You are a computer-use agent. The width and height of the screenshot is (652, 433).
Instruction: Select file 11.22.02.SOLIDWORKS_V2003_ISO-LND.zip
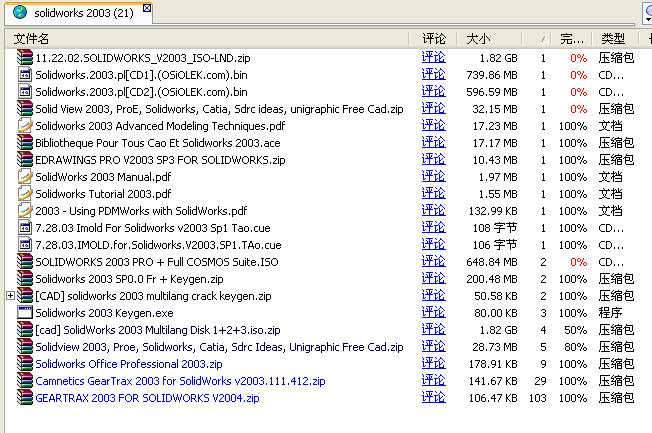[x=143, y=58]
